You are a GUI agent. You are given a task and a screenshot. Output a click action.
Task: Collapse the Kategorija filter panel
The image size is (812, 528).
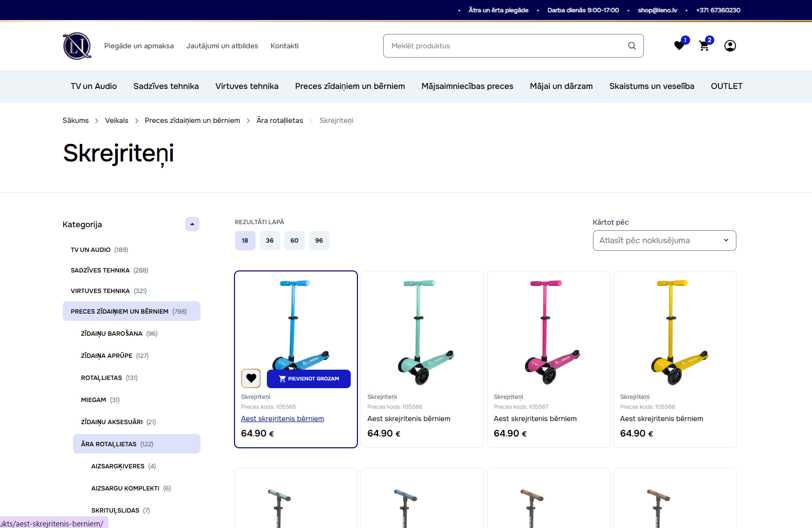click(x=192, y=224)
